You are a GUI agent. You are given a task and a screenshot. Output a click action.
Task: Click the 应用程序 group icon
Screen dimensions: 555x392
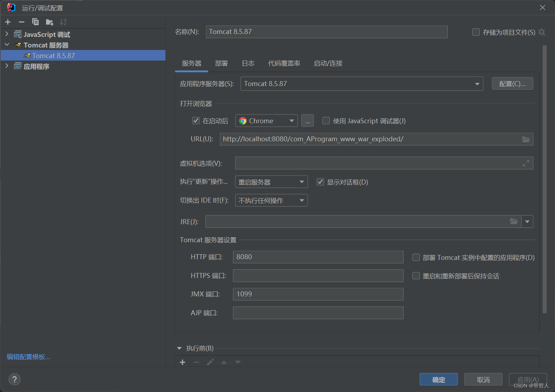tap(18, 66)
